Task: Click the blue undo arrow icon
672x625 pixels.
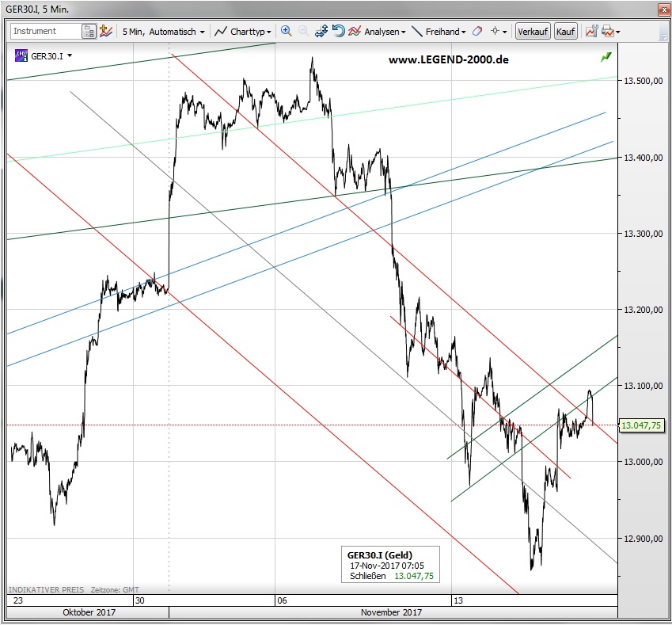Action: click(x=338, y=32)
